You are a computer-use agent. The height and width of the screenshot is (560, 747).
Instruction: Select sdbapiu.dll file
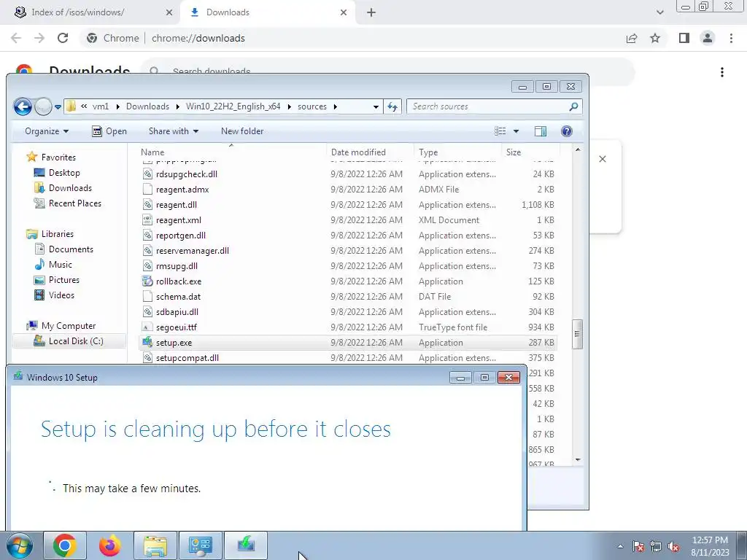pos(177,312)
